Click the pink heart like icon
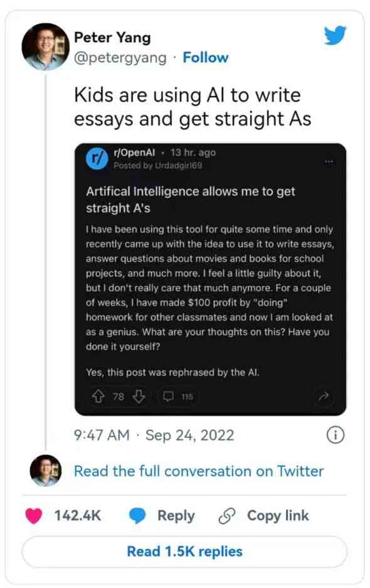The image size is (370, 588). pos(34,516)
